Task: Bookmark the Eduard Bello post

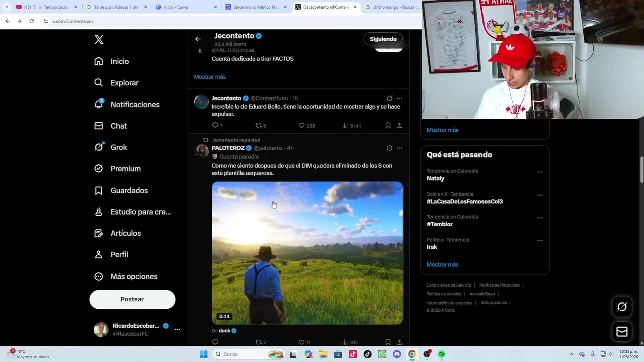Action: click(x=388, y=125)
